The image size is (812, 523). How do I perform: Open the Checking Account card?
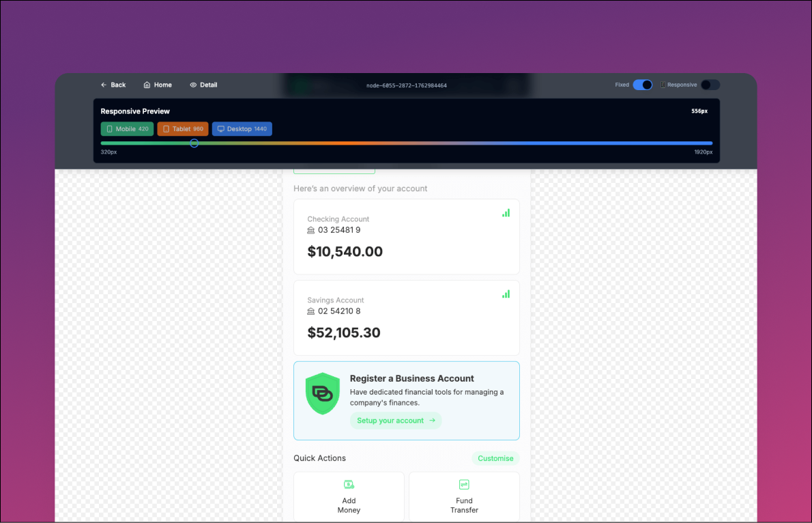pos(407,237)
